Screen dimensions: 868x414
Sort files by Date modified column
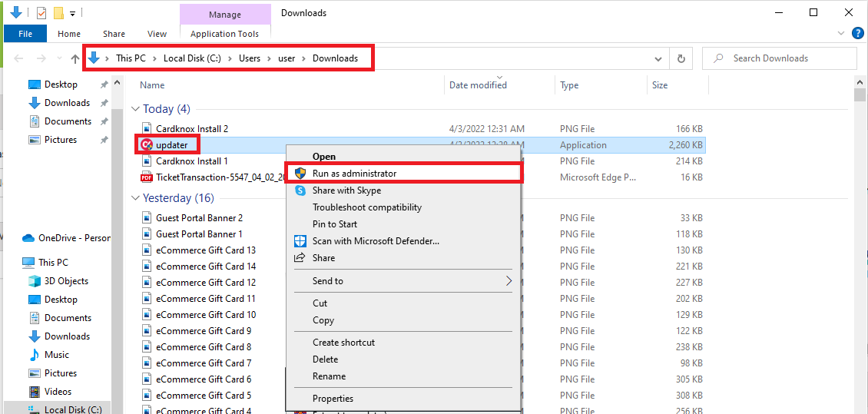478,85
